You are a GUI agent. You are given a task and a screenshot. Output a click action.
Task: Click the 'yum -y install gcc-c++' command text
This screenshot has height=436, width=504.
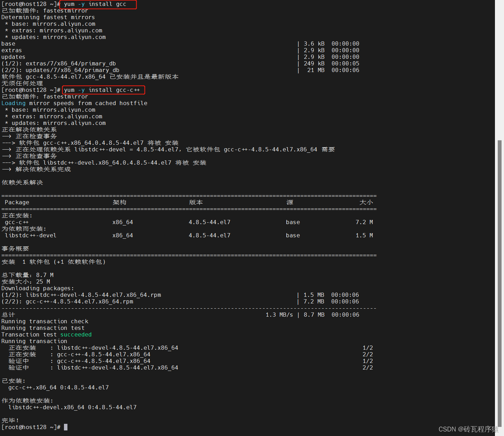tap(102, 90)
